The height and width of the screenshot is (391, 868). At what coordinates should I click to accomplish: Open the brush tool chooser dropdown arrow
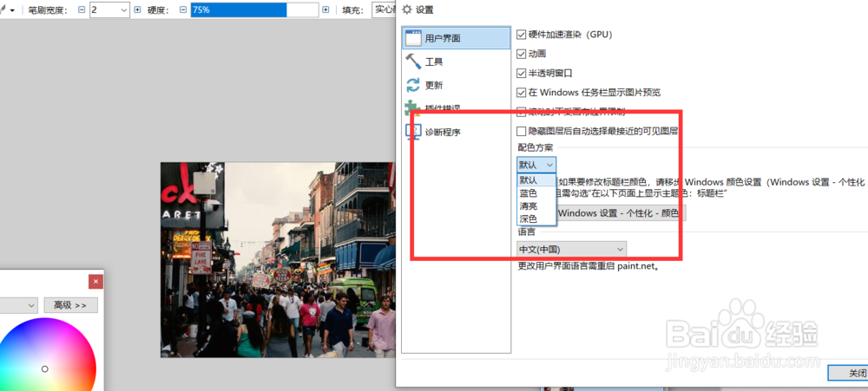12,10
